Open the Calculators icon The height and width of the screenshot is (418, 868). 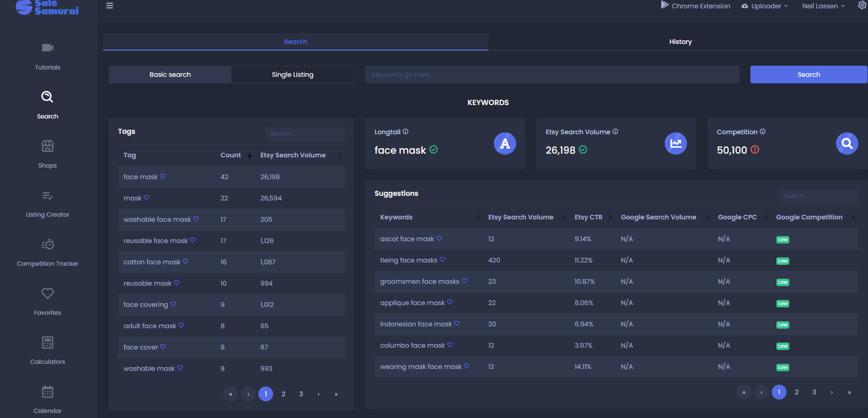point(48,343)
